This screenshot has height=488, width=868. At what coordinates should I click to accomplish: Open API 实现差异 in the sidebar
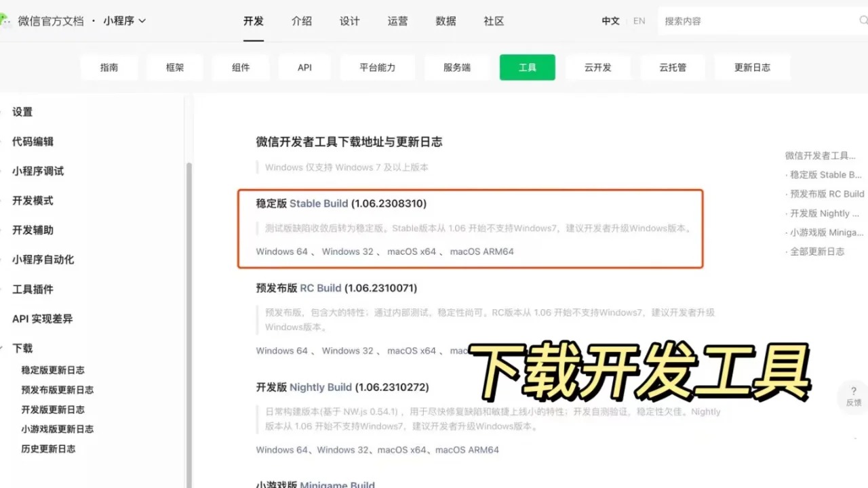tap(42, 319)
